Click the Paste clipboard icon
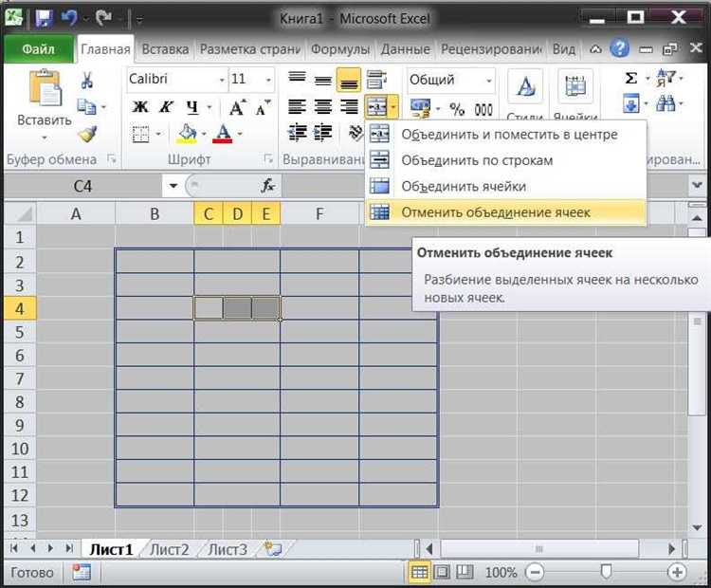This screenshot has width=711, height=588. (45, 88)
